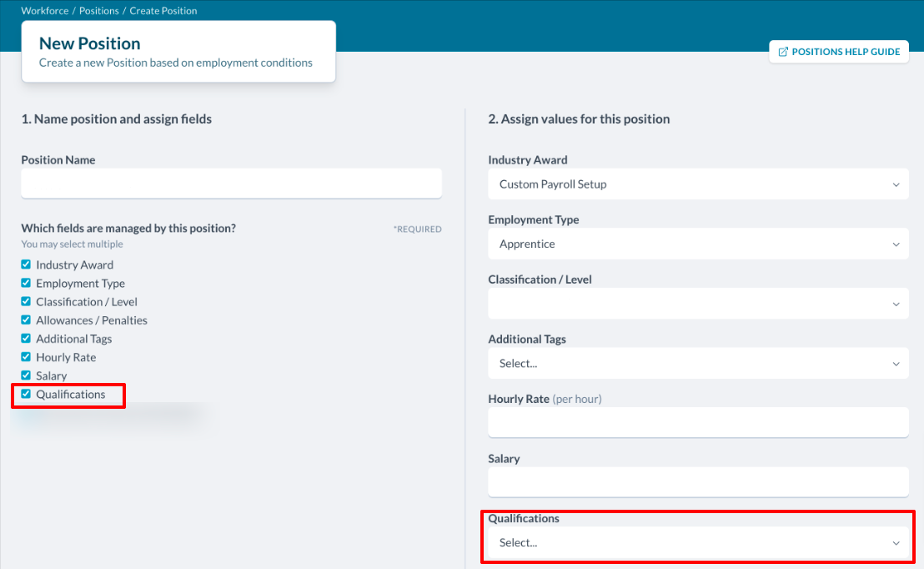Uncheck the Qualifications checkbox
This screenshot has height=569, width=924.
pos(26,394)
